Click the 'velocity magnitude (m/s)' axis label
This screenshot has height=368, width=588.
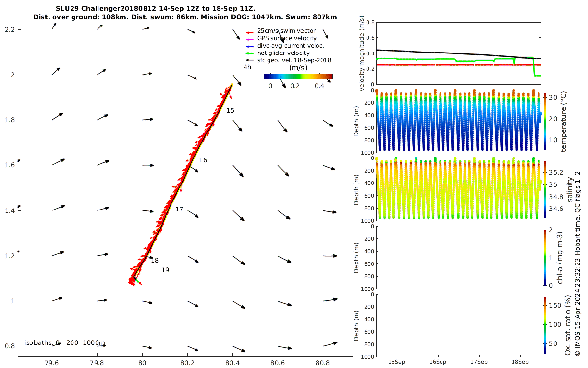coord(363,53)
